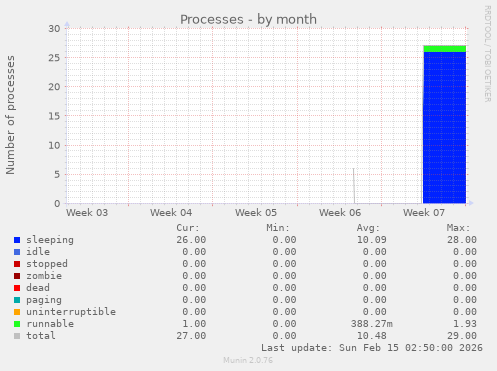Click the 'Last update' timestamp text

[372, 348]
